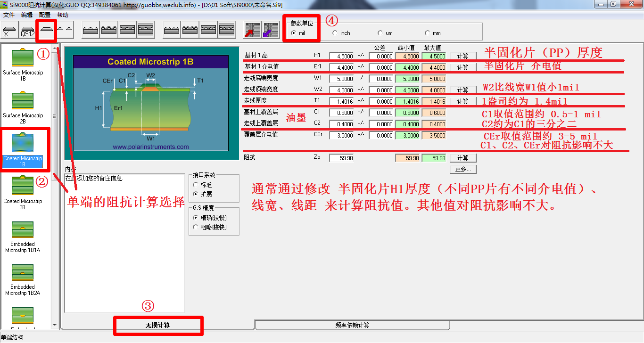Pick the Surface Microstrip 2B structure
This screenshot has width=644, height=343.
click(x=23, y=107)
